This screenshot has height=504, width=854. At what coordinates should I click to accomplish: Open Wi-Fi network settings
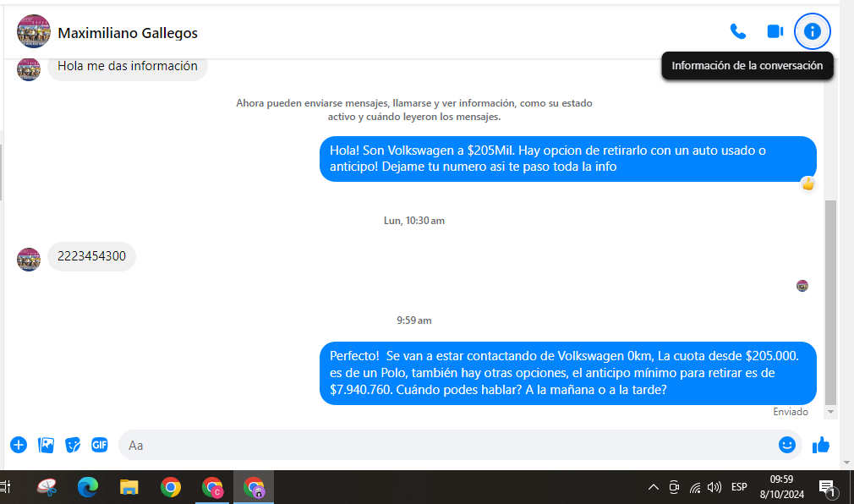(694, 487)
